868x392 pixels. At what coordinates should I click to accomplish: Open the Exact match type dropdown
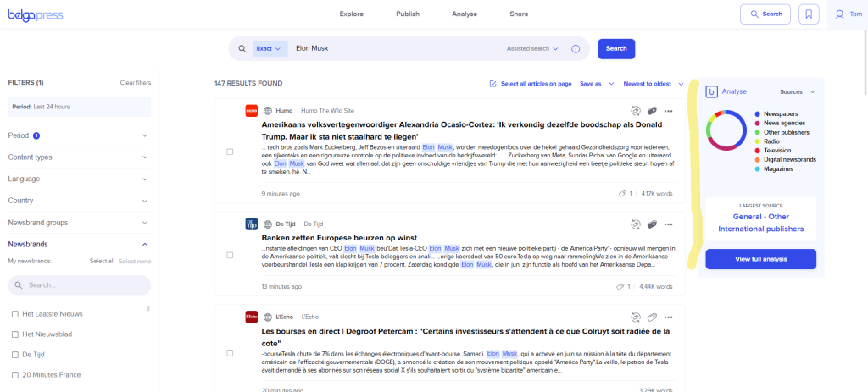point(270,48)
